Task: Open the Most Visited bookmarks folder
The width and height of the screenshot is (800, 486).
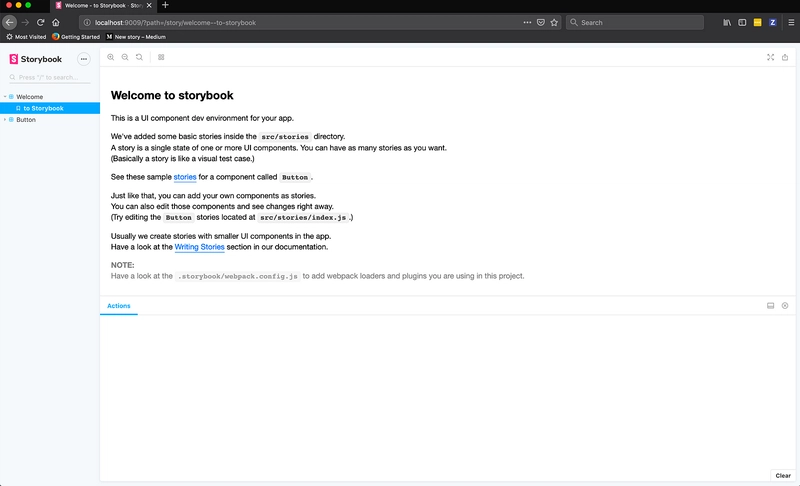Action: tap(26, 37)
